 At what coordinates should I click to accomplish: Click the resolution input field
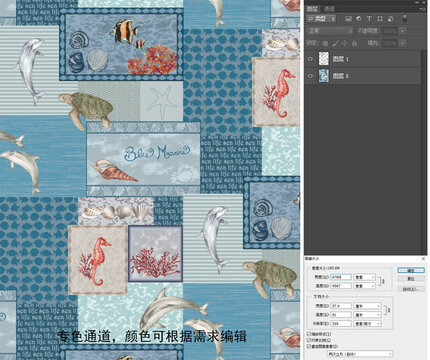tap(341, 323)
